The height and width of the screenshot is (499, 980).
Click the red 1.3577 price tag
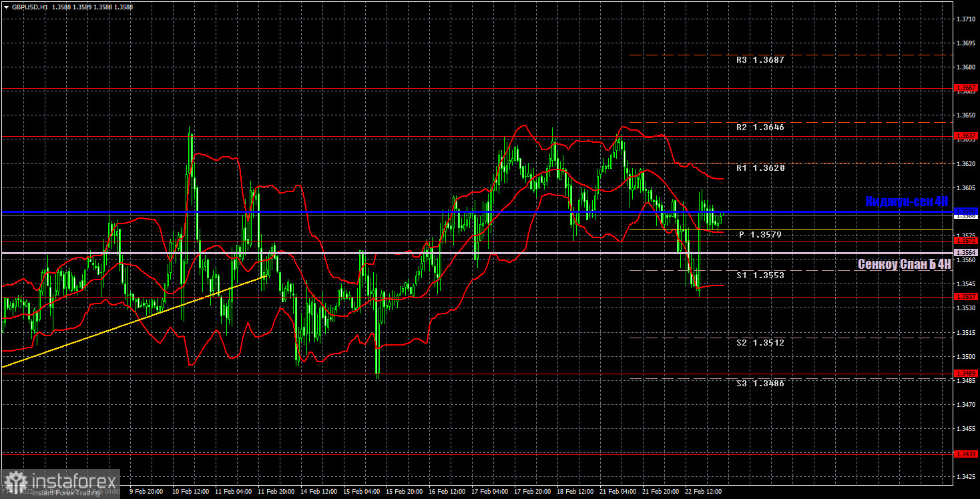click(x=967, y=240)
